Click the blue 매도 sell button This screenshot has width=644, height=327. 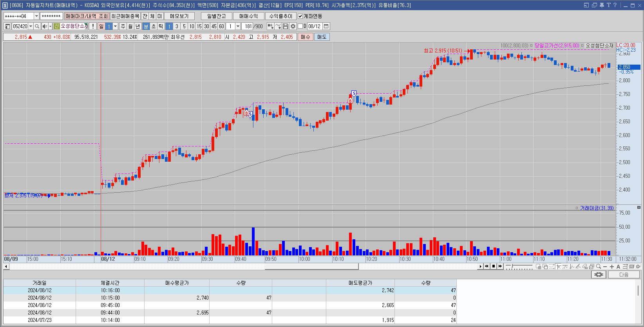pos(322,37)
